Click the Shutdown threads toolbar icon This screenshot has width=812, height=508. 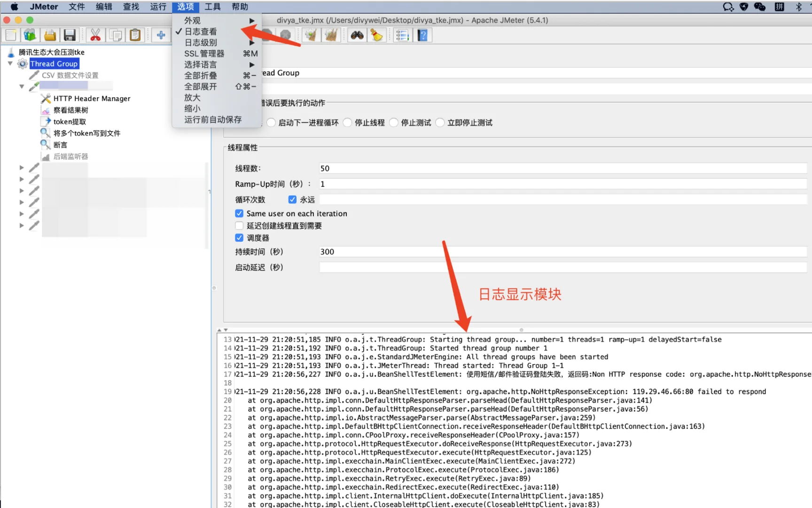(x=285, y=35)
